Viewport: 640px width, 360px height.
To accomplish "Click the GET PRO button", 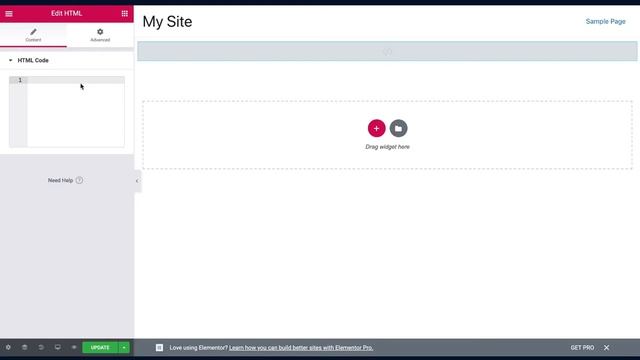I will [582, 348].
